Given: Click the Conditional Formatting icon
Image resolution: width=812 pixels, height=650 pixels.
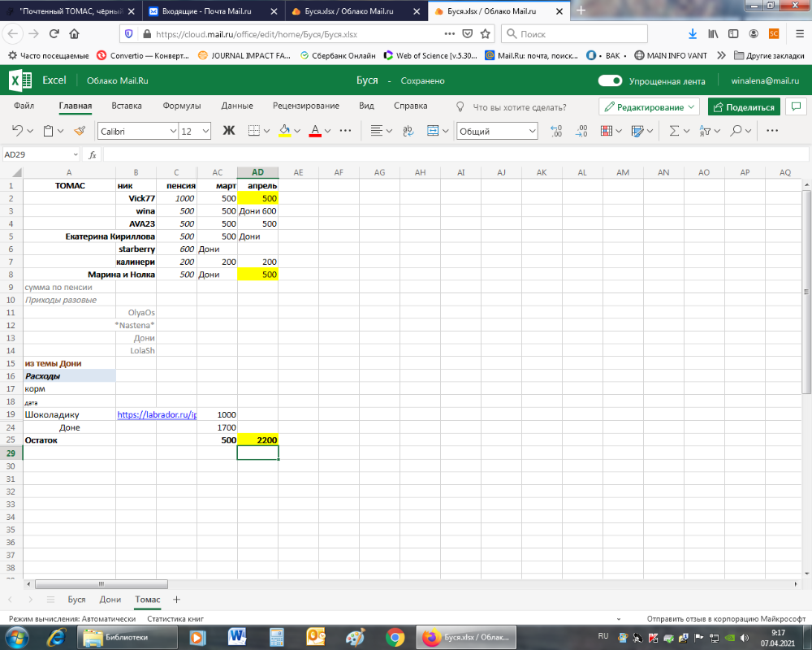Looking at the screenshot, I should click(611, 131).
